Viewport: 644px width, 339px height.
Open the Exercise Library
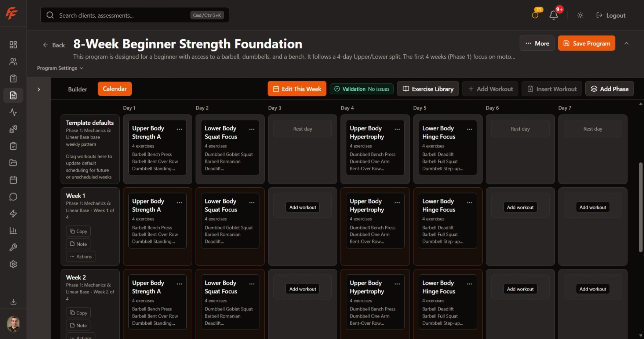click(x=427, y=89)
